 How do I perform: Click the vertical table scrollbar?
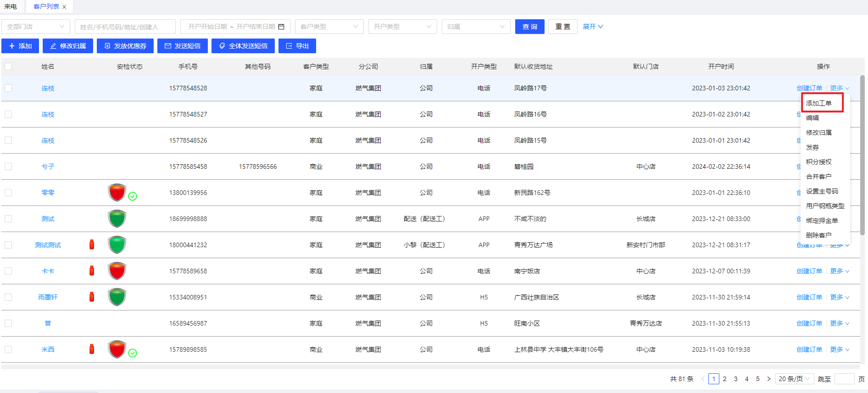[x=862, y=156]
